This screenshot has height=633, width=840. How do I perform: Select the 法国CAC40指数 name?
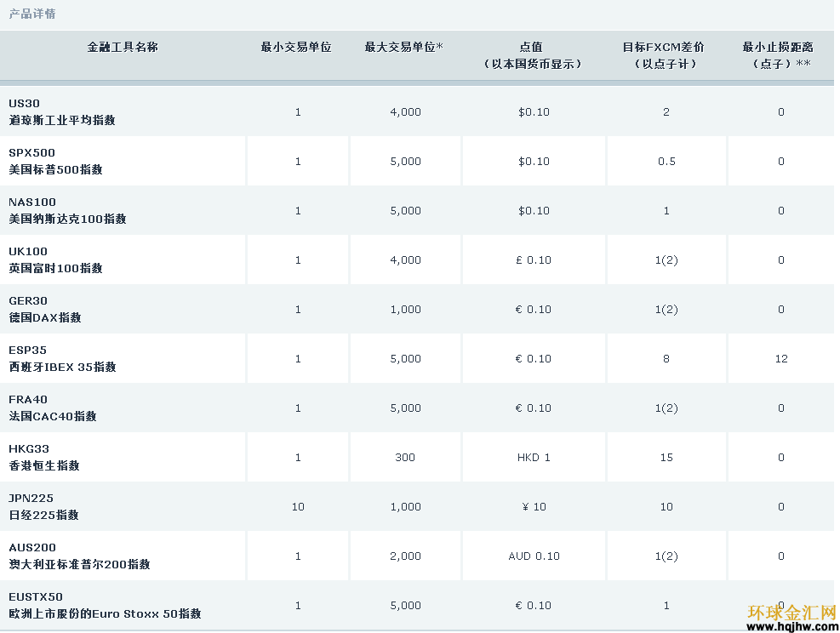pos(53,415)
